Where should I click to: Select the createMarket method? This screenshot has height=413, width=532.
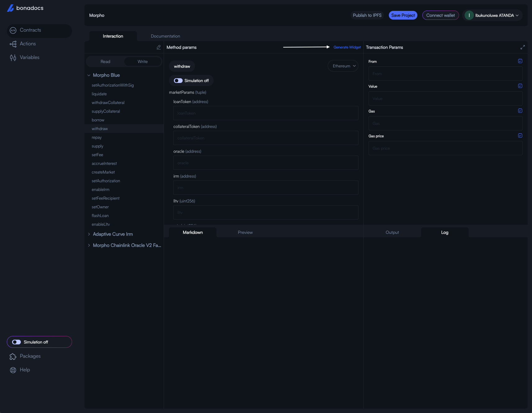click(124, 172)
